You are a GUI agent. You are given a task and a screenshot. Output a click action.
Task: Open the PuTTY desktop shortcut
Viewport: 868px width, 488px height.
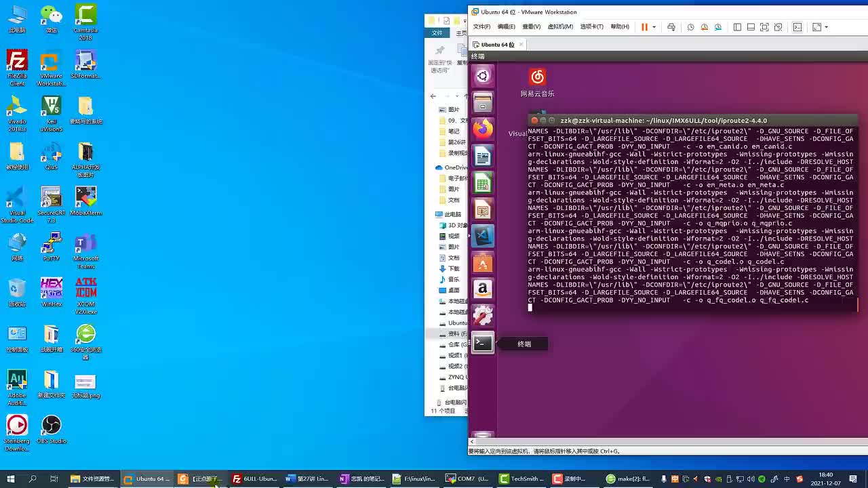(x=52, y=247)
